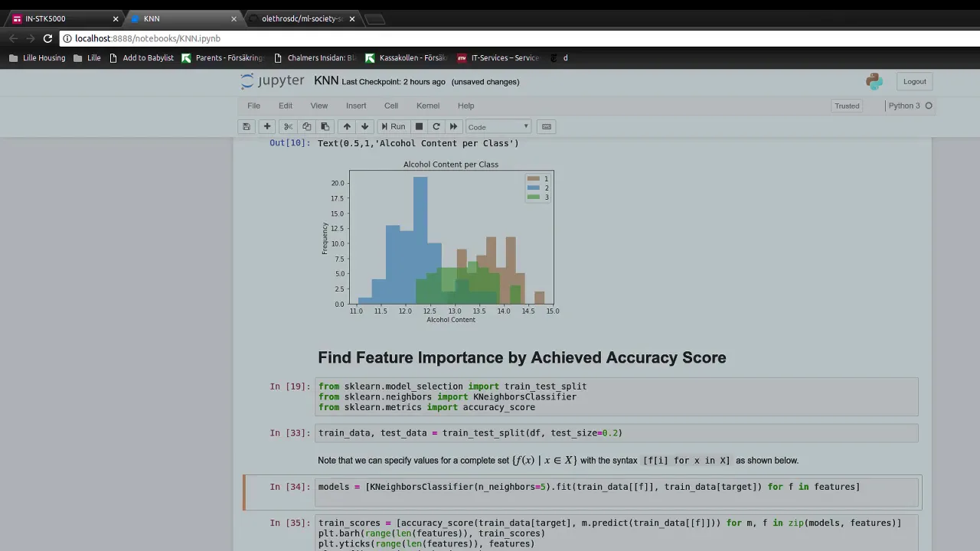Click the Alcohol Content per Class chart title
This screenshot has height=551, width=980.
[451, 165]
